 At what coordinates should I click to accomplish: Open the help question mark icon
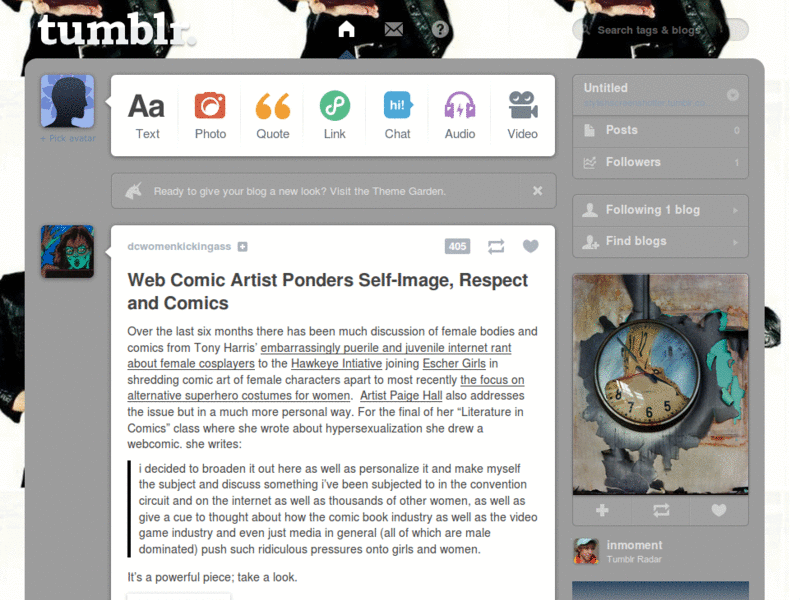click(440, 29)
